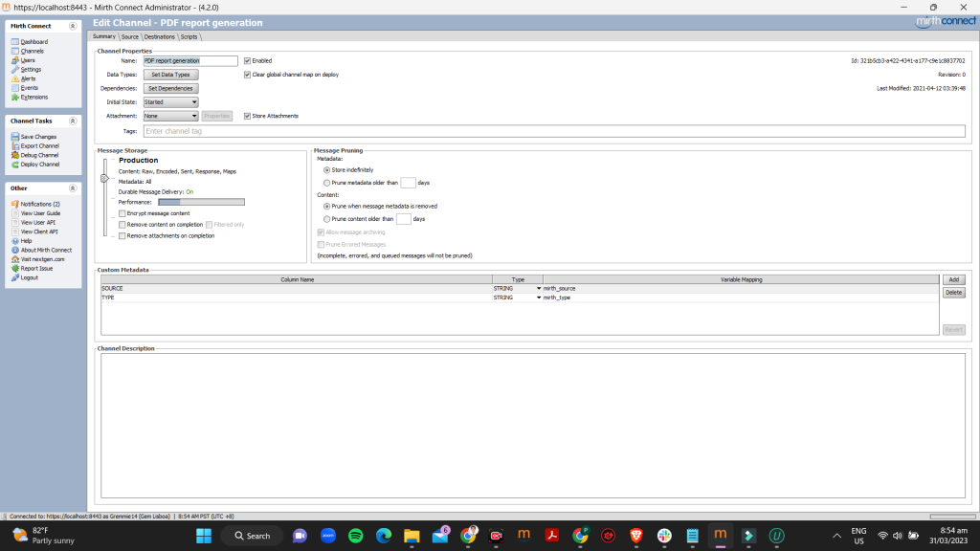Screen dimensions: 980x551
Task: Open the Users icon in sidebar
Action: tap(15, 60)
